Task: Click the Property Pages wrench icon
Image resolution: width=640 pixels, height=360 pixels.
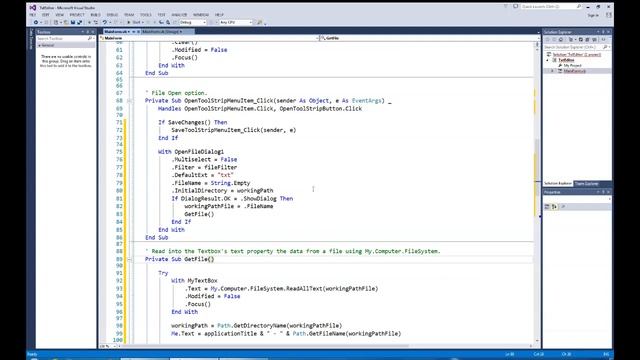Action: click(x=563, y=207)
